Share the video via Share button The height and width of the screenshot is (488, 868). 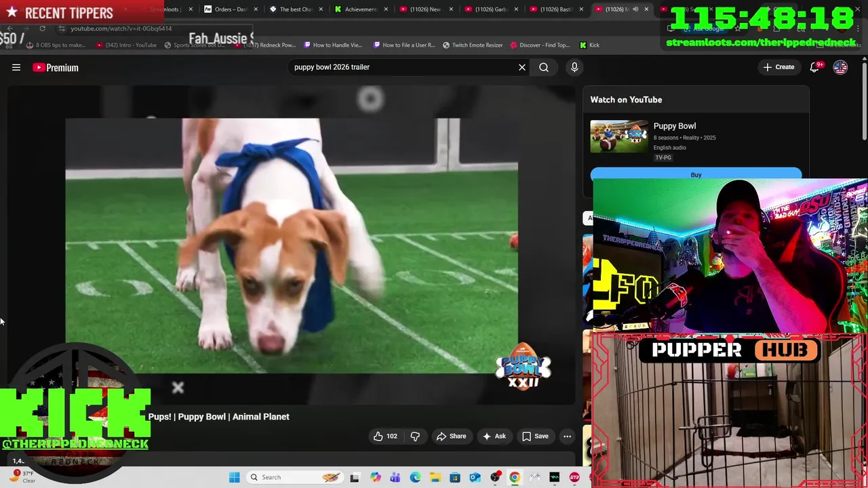(452, 436)
